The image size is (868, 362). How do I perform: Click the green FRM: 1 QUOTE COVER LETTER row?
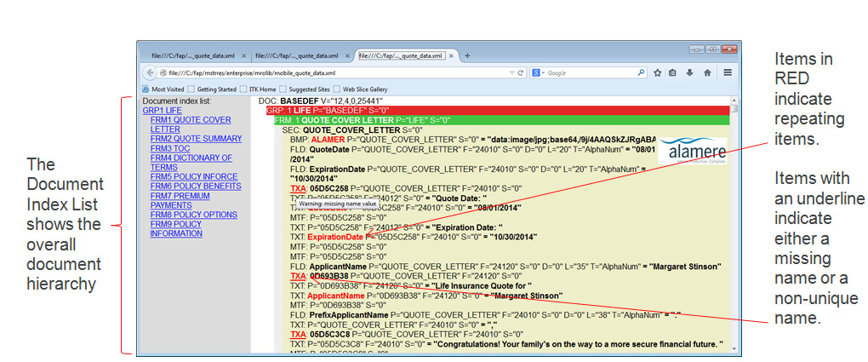(501, 120)
